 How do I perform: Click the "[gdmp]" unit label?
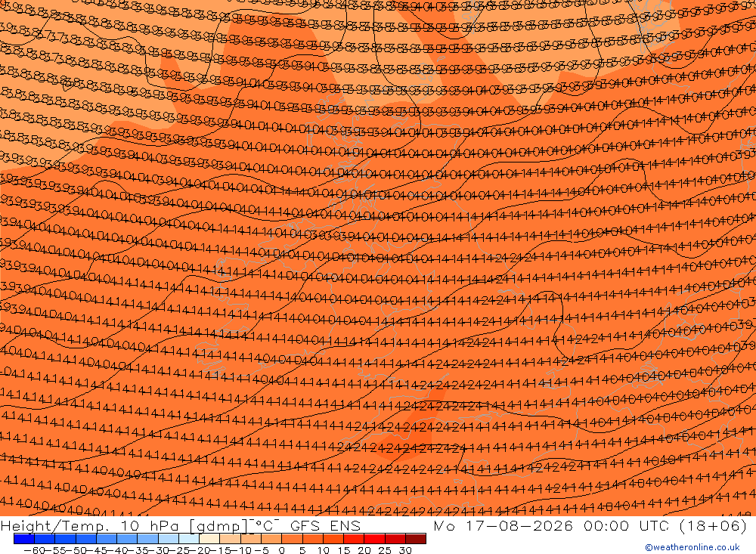pos(219,526)
